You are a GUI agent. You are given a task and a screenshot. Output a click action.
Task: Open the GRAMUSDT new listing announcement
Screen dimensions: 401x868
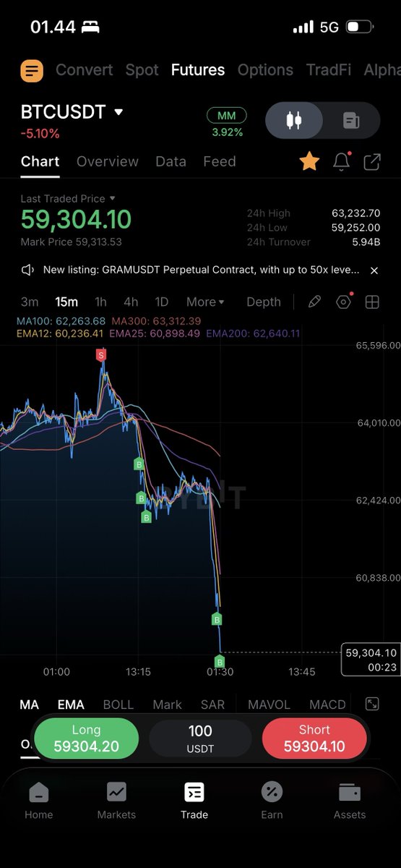[x=201, y=270]
